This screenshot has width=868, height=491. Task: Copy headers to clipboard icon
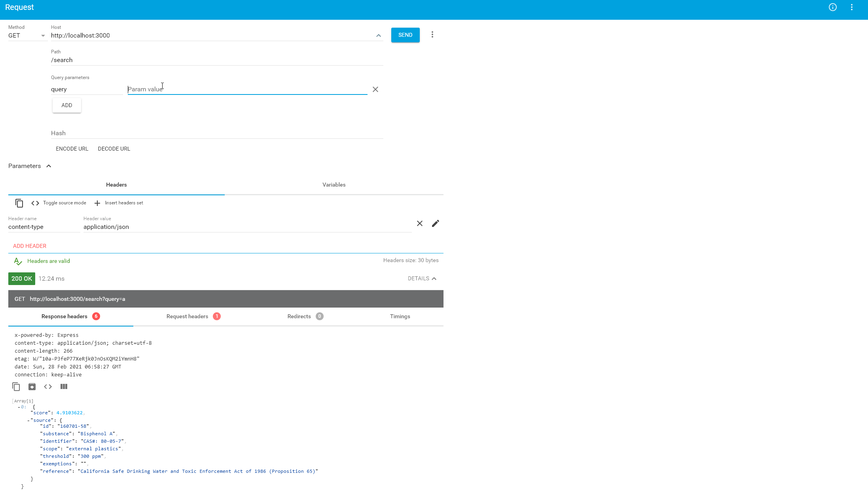pyautogui.click(x=19, y=203)
